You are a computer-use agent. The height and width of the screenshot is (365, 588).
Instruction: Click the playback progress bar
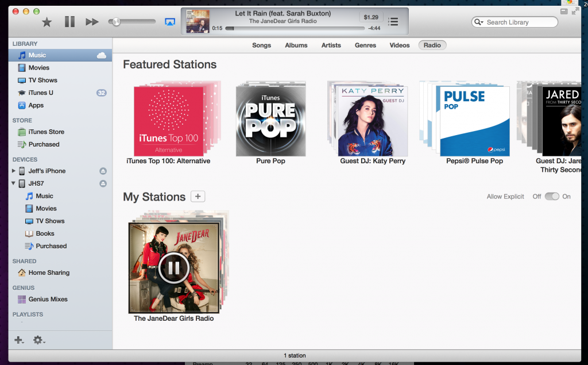tap(295, 28)
